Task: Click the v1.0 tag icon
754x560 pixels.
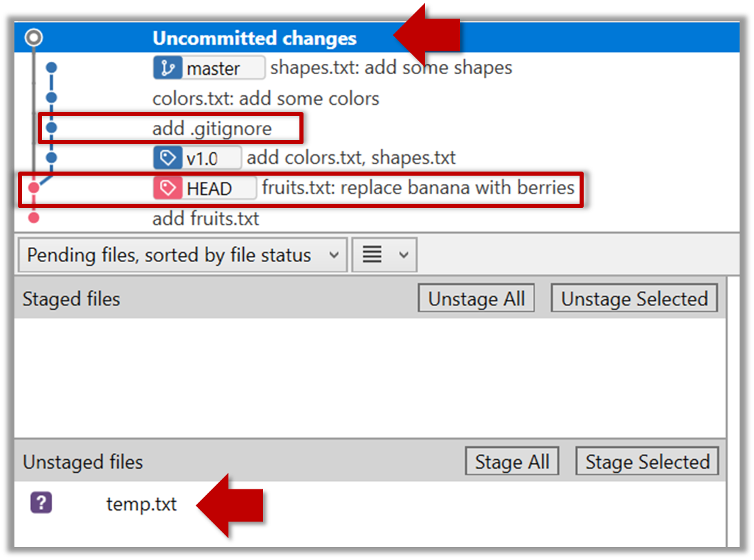Action: pyautogui.click(x=166, y=159)
